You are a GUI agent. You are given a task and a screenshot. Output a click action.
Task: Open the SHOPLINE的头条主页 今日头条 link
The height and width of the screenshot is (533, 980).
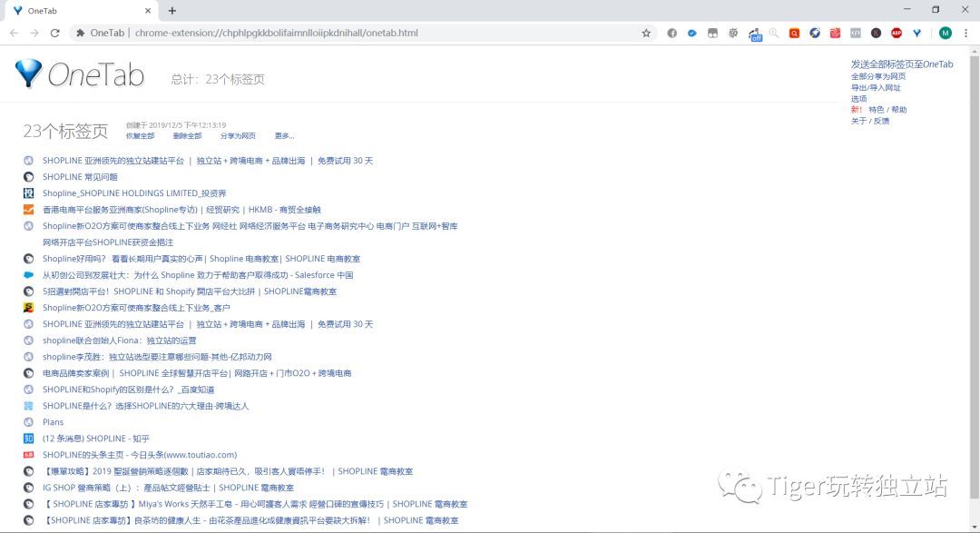[x=140, y=454]
